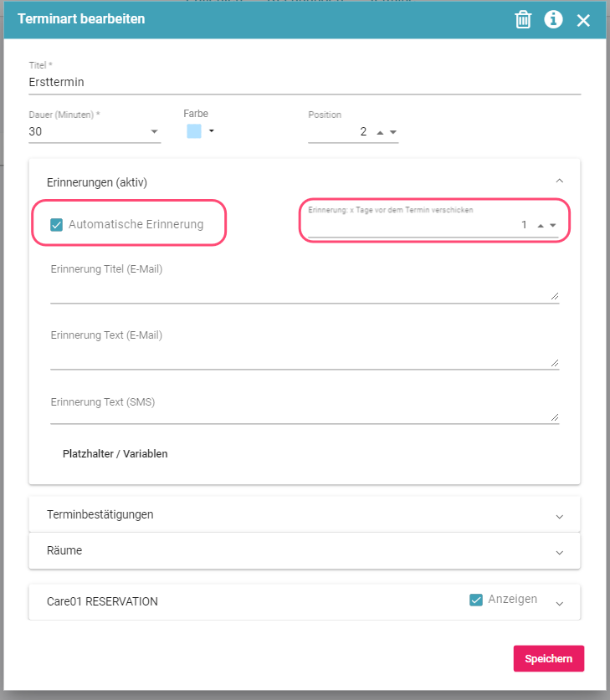Uncheck Automatische Erinnerung checkbox

(x=57, y=224)
